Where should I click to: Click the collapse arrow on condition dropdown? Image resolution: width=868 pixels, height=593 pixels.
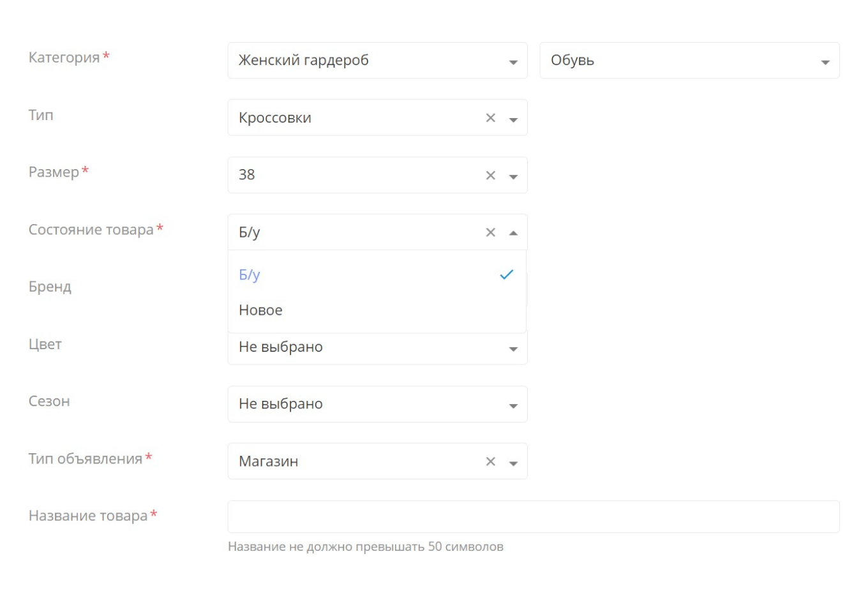pyautogui.click(x=513, y=232)
